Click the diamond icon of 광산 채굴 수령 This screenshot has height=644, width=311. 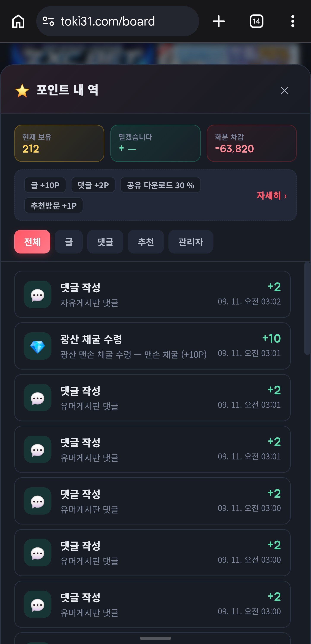pos(37,346)
